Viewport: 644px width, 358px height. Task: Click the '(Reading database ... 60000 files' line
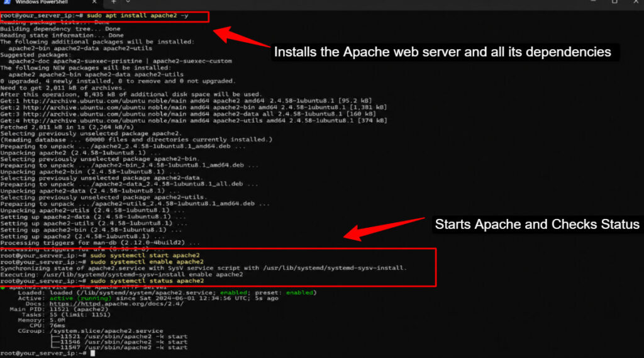coord(136,140)
